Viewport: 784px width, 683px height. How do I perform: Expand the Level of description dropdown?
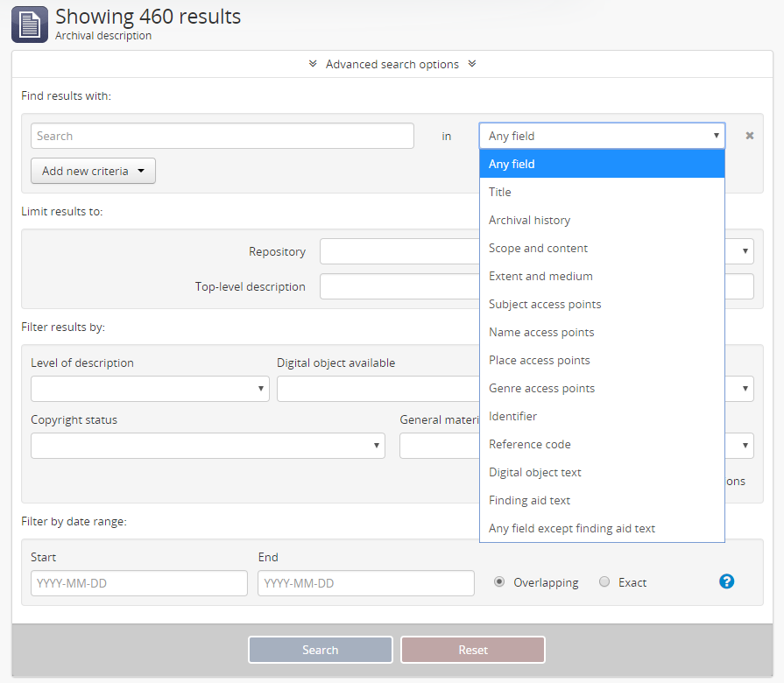coord(150,389)
